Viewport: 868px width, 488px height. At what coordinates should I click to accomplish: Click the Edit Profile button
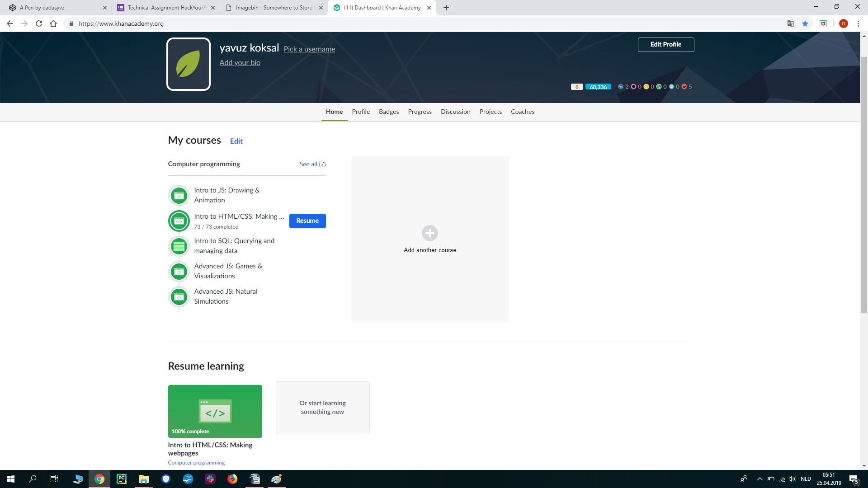pyautogui.click(x=666, y=44)
